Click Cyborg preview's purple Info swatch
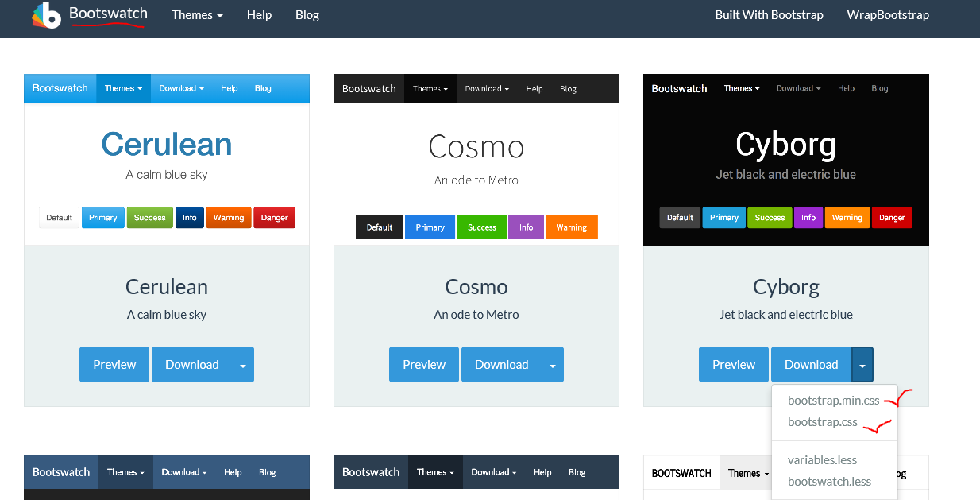 tap(808, 218)
